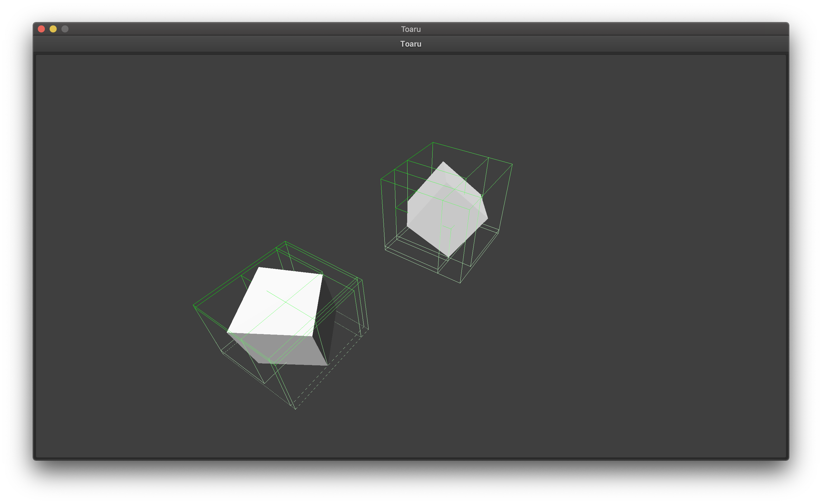Minimize the window with the yellow button

[53, 29]
